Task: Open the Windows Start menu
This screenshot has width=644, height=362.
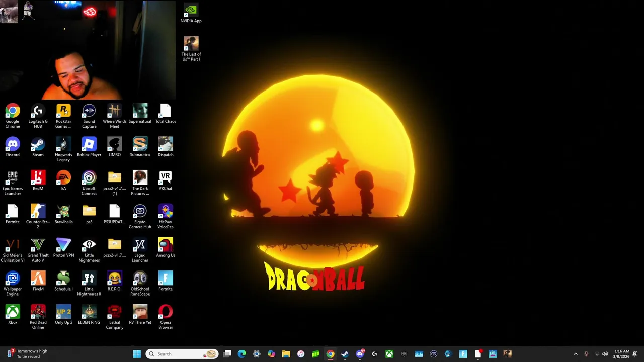Action: (137, 354)
